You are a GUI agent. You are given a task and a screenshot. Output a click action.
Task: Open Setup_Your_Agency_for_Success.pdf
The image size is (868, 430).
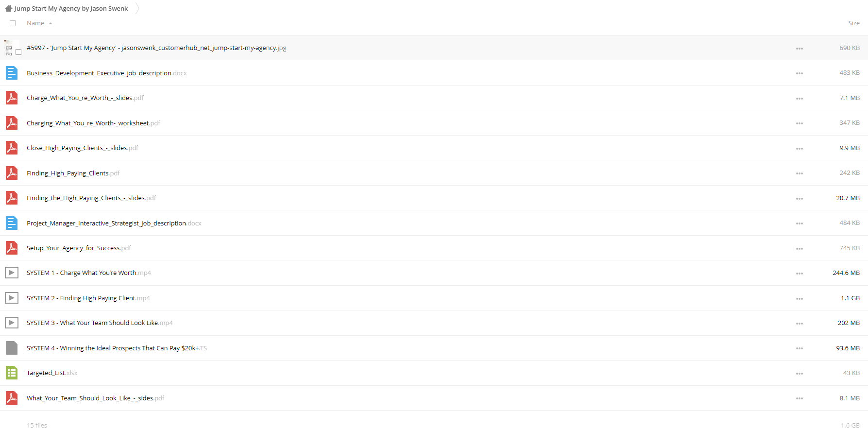[79, 248]
